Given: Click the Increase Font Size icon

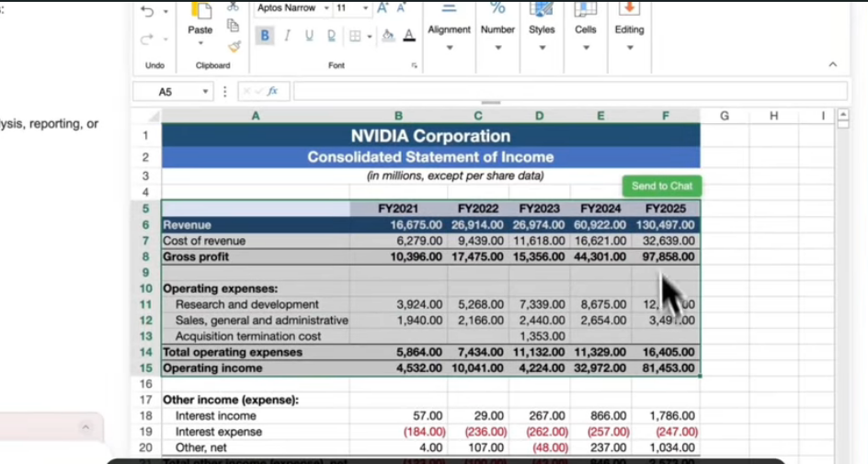Looking at the screenshot, I should coord(384,8).
